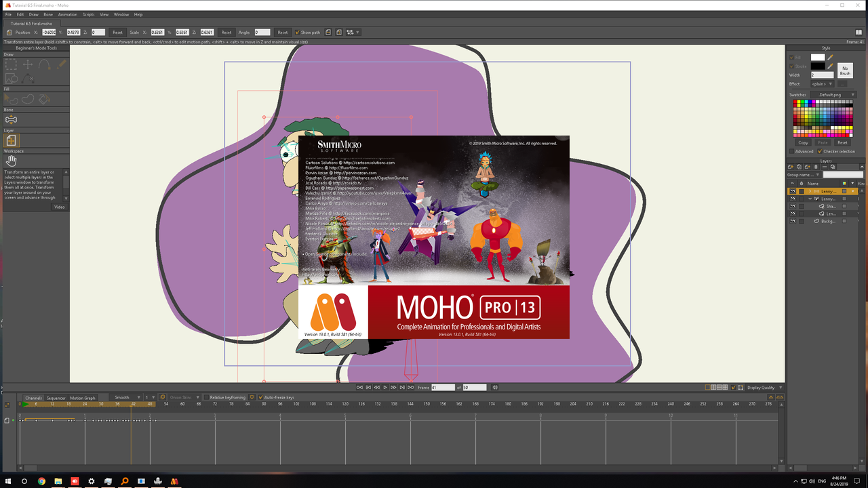Click the Duplicate Layer icon
The width and height of the screenshot is (868, 488).
tap(799, 167)
